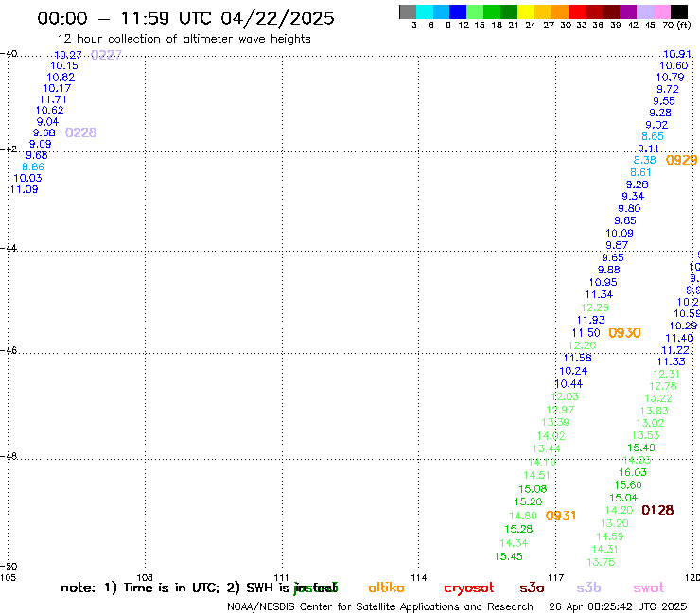Click the green value 15.45
Image resolution: width=700 pixels, height=615 pixels.
pos(509,556)
